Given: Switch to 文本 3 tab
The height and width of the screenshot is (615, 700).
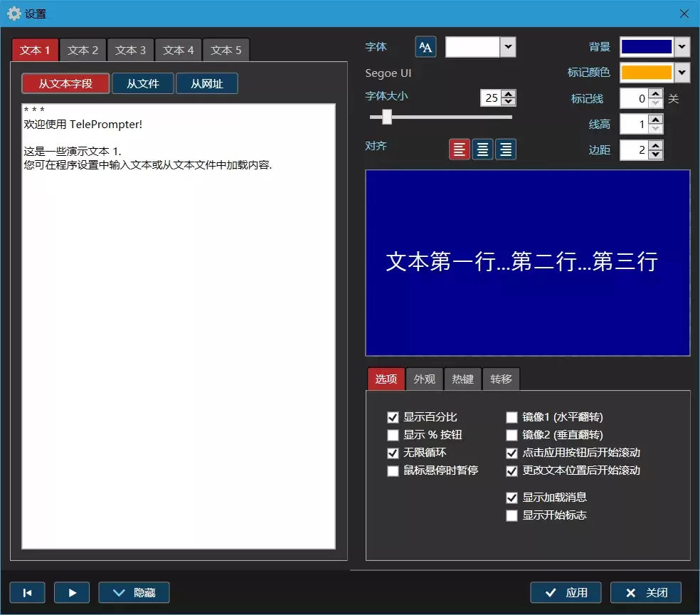Looking at the screenshot, I should click(x=130, y=50).
